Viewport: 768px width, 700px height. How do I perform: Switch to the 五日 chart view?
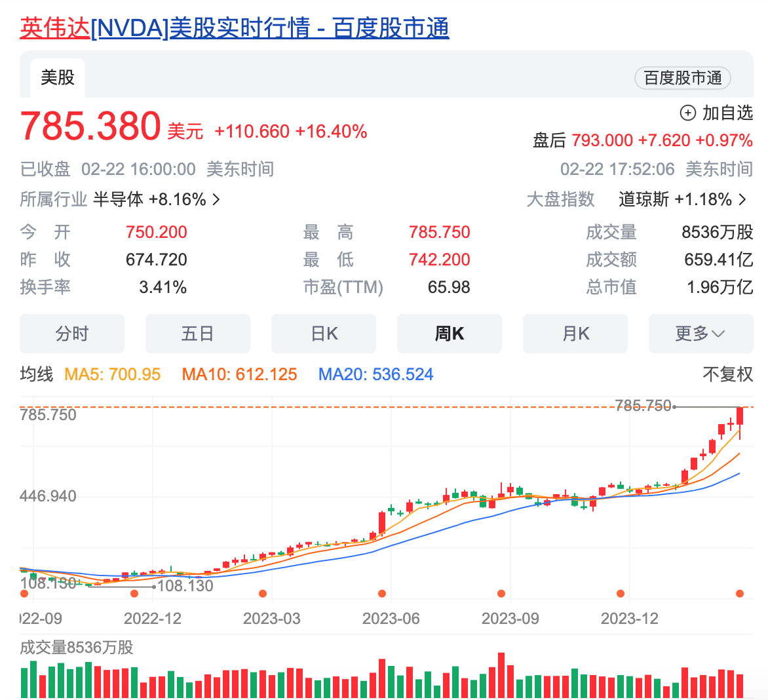[x=197, y=334]
